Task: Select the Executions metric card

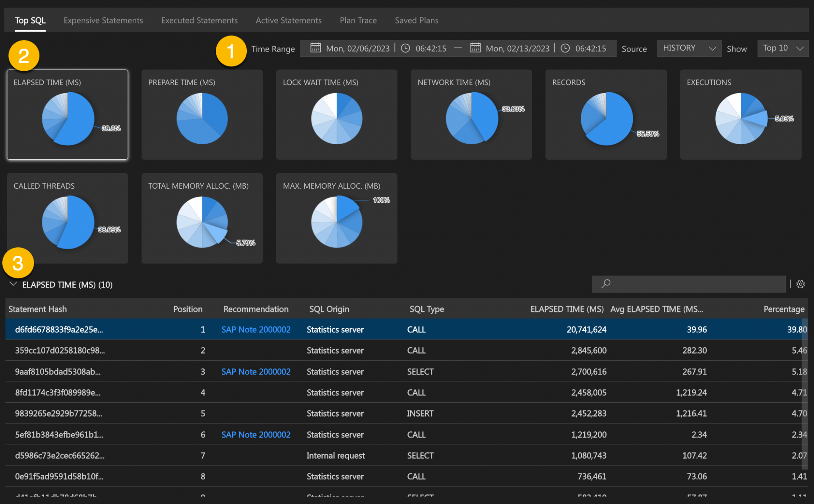Action: 740,115
